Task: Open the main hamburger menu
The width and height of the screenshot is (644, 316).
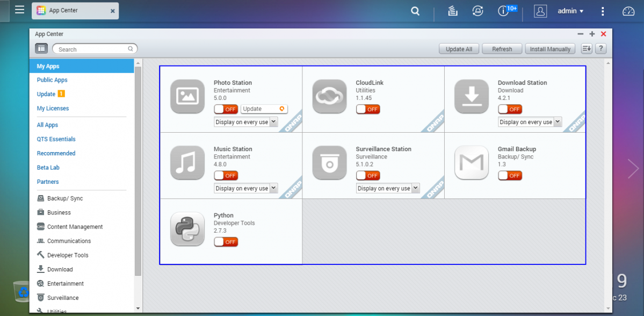Action: tap(19, 10)
